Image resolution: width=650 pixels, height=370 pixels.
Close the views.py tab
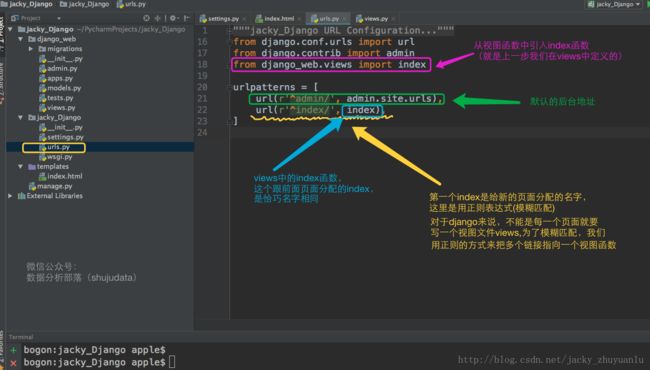[x=393, y=19]
